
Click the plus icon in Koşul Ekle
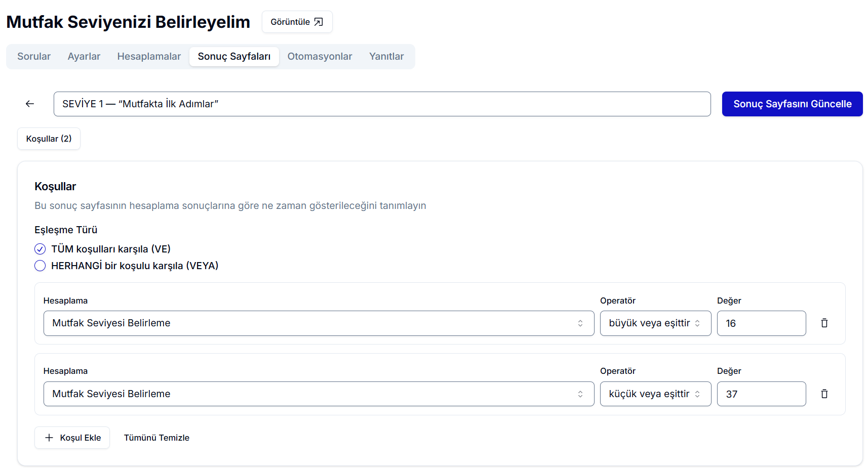click(49, 438)
